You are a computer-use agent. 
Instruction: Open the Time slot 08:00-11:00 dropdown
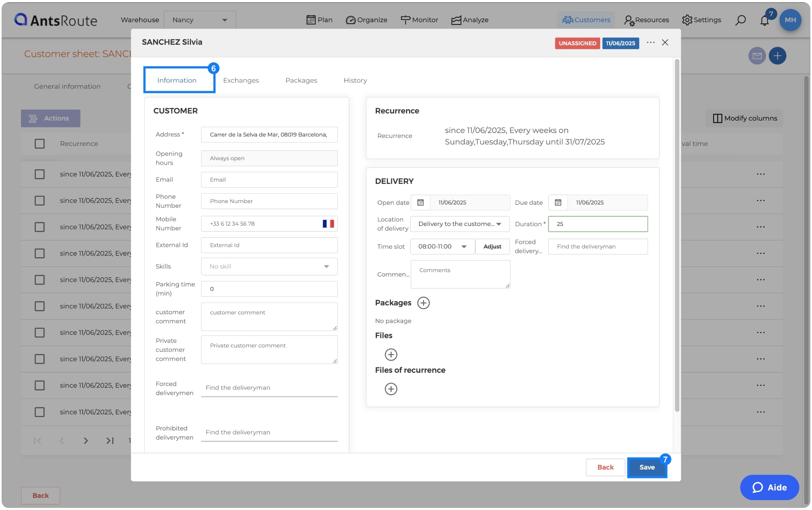click(x=442, y=246)
